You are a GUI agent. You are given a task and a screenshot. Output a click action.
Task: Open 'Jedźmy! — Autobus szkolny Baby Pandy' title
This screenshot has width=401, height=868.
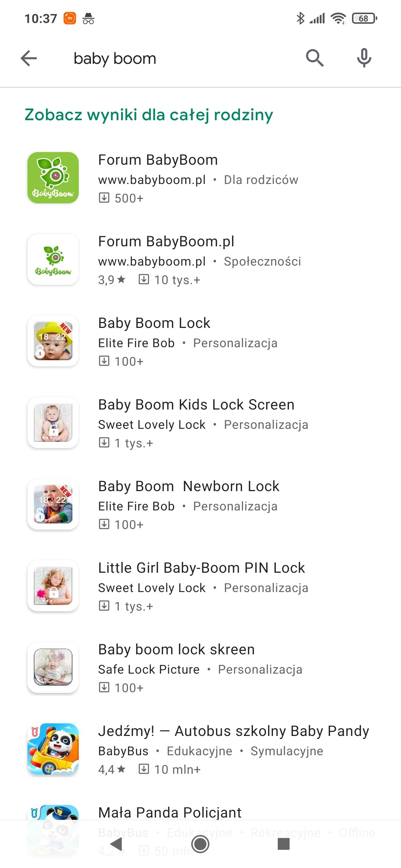coord(234,731)
